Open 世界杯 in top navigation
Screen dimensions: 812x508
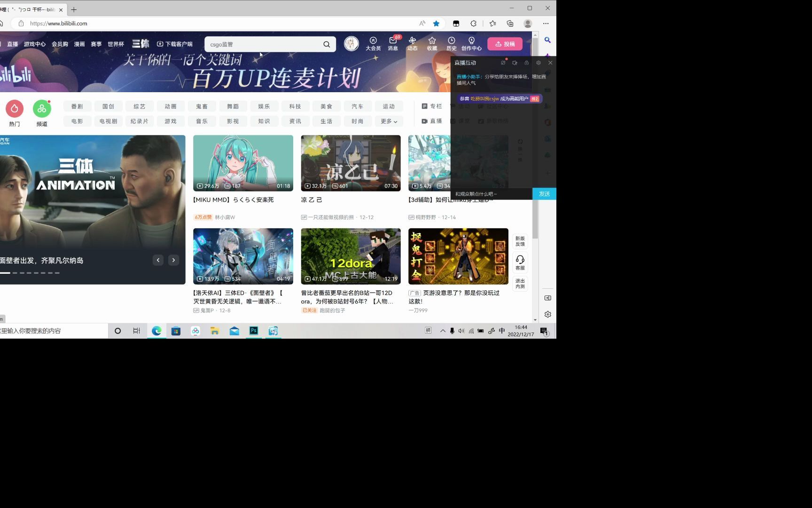point(116,44)
